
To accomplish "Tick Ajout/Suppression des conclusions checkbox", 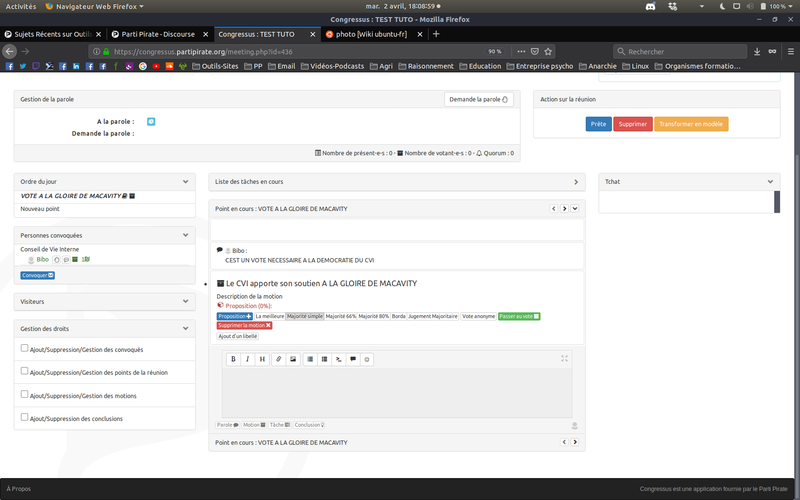I will coord(25,417).
